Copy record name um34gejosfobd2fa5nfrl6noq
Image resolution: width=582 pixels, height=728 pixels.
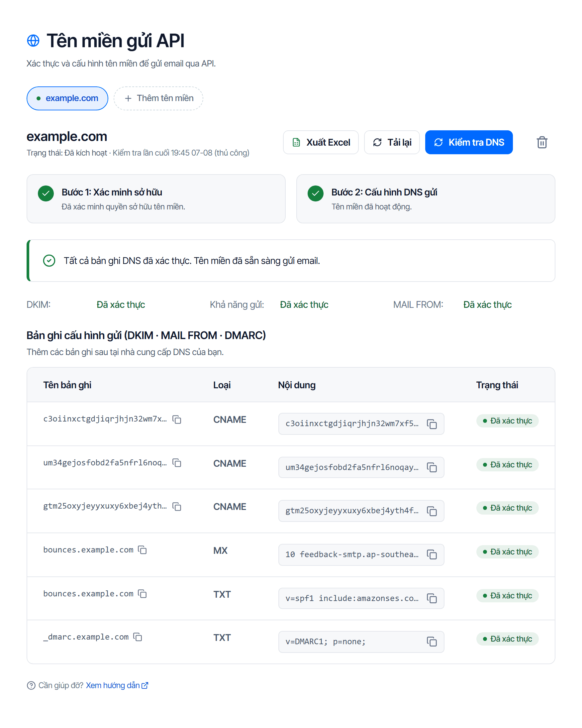(x=177, y=463)
